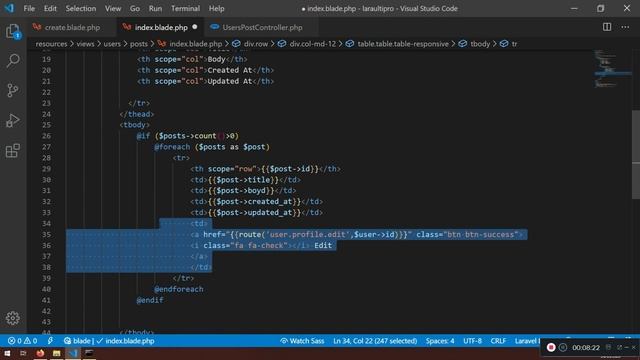Click the @endif directive on line 41
The height and width of the screenshot is (360, 640).
coord(150,300)
